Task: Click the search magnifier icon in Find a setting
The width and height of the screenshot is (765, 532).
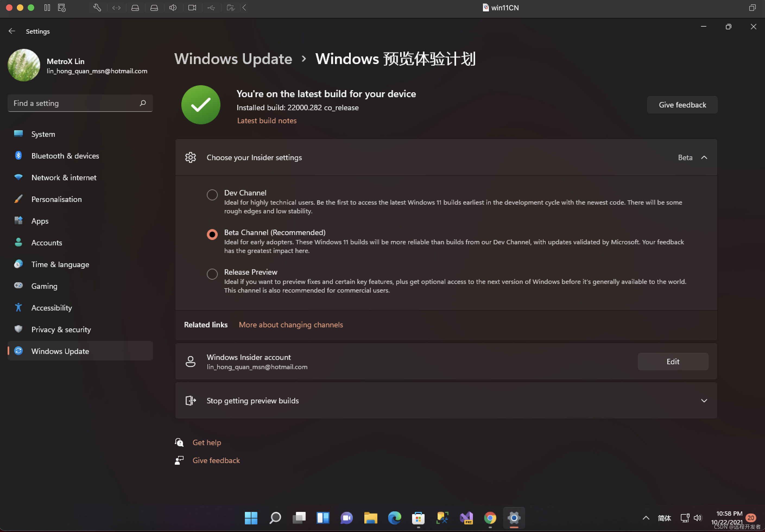Action: (143, 103)
